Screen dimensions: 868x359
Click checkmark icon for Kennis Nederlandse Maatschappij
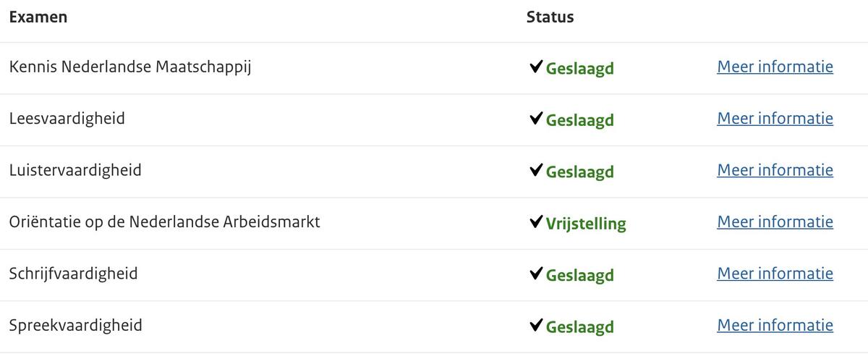pyautogui.click(x=536, y=67)
